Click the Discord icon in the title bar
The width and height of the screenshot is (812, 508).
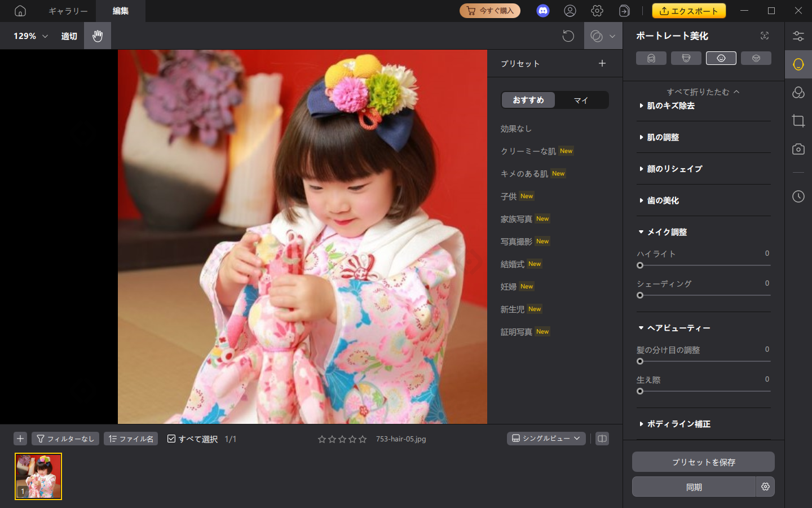pos(542,11)
